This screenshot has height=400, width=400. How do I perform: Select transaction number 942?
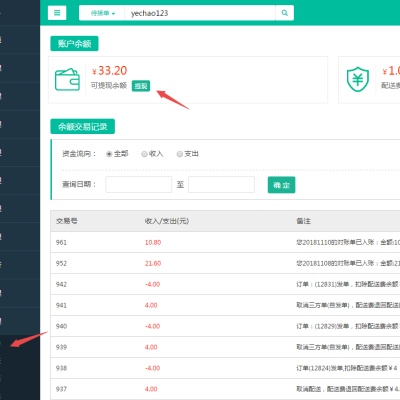point(61,284)
